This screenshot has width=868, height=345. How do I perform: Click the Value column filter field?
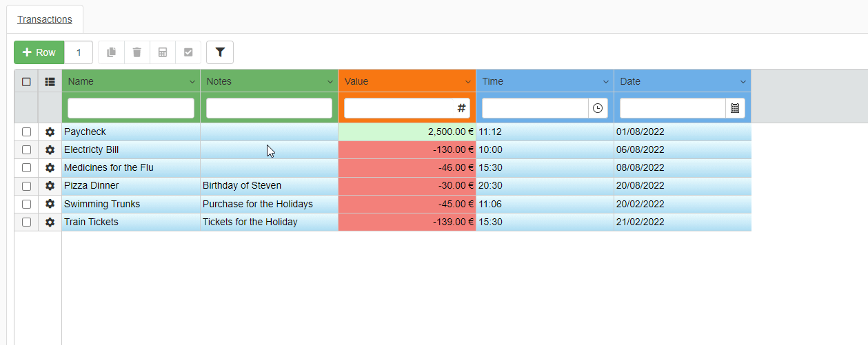[x=400, y=108]
